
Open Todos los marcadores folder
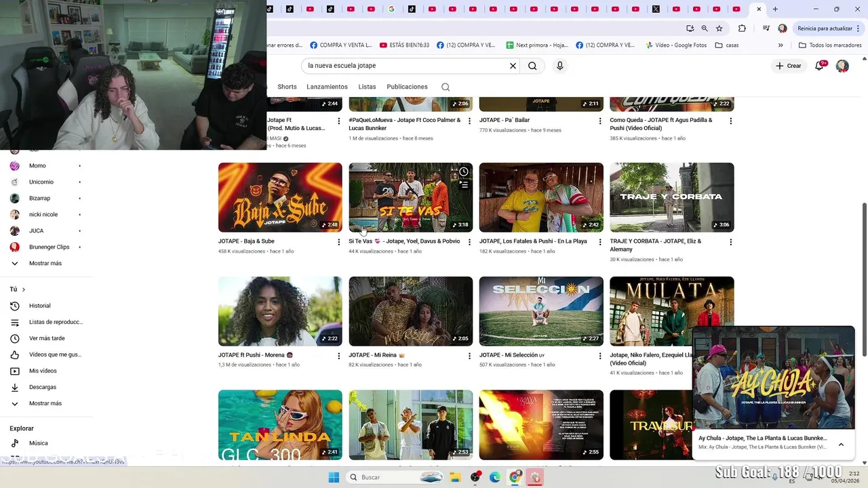830,45
